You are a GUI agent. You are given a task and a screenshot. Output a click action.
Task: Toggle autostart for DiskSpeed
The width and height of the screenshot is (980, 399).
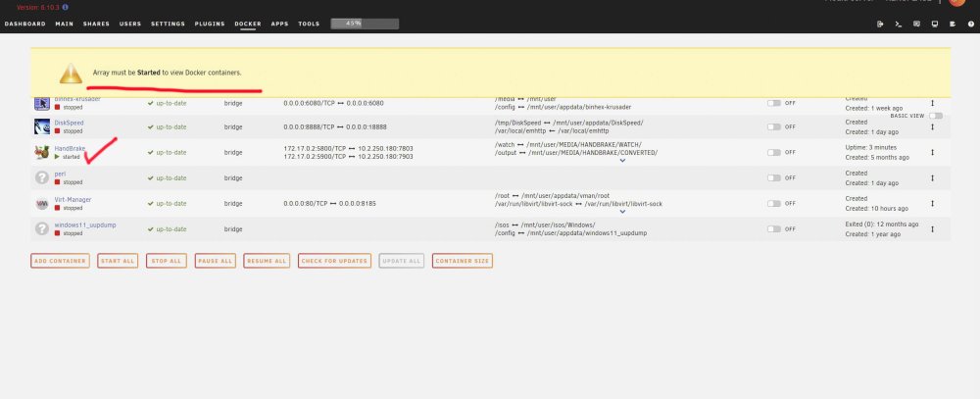[774, 126]
